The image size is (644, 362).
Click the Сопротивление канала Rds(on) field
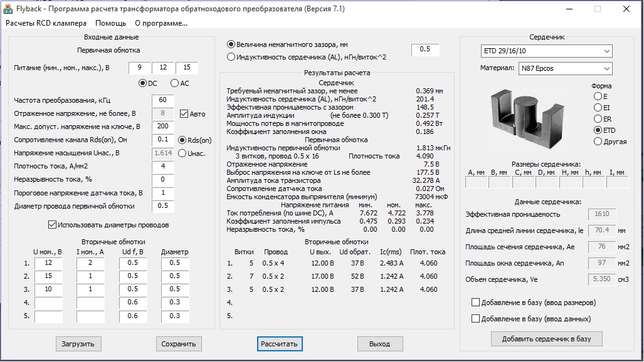[x=162, y=140]
